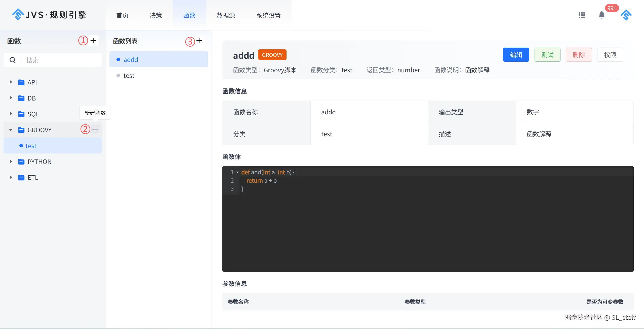Click the 参数名称 column header
The width and height of the screenshot is (644, 329).
[238, 302]
